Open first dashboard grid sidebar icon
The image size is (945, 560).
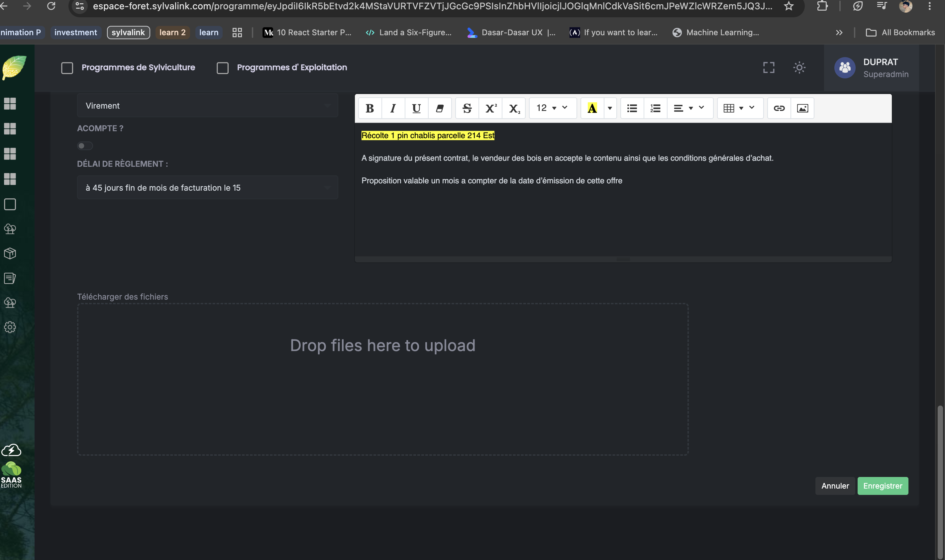point(10,103)
